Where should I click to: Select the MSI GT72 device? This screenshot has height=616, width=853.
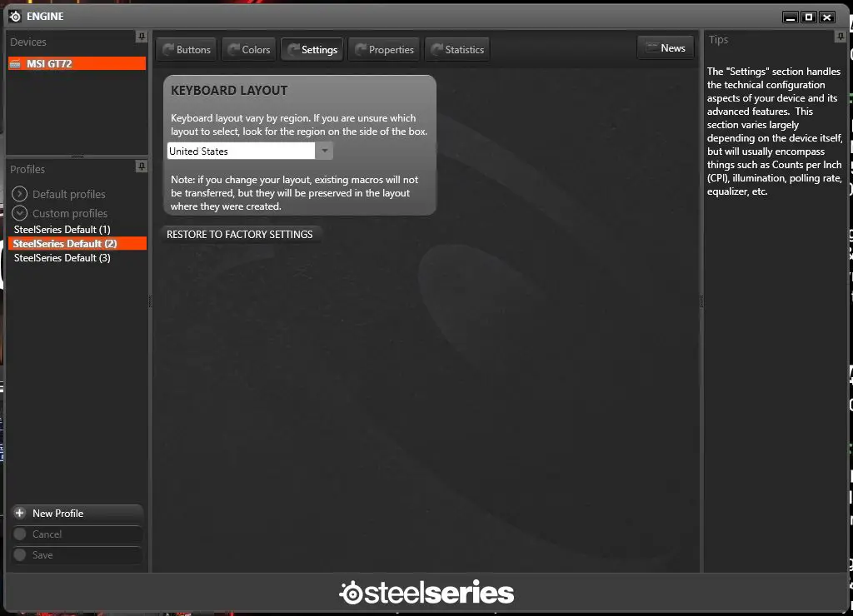(x=77, y=63)
